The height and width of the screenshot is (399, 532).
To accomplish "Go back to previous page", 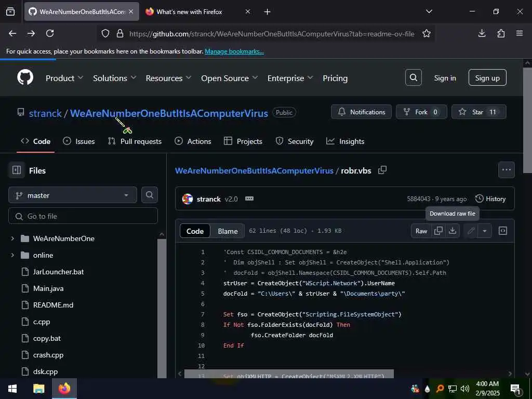I will click(12, 33).
